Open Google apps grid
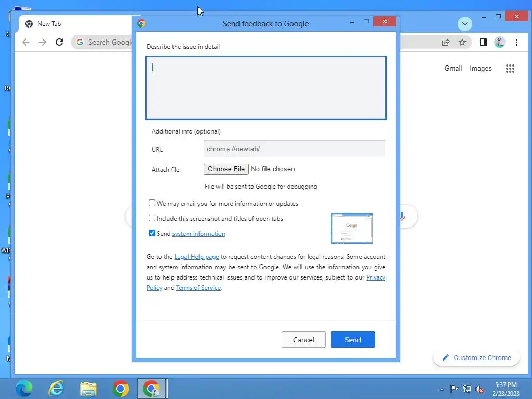532x399 pixels. (510, 69)
